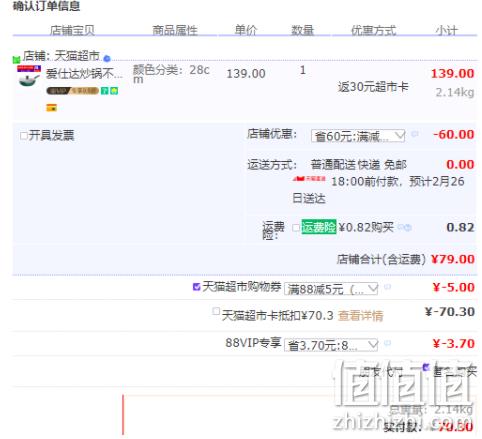Click the wok product thumbnail image
Image resolution: width=482 pixels, height=439 pixels.
29,77
